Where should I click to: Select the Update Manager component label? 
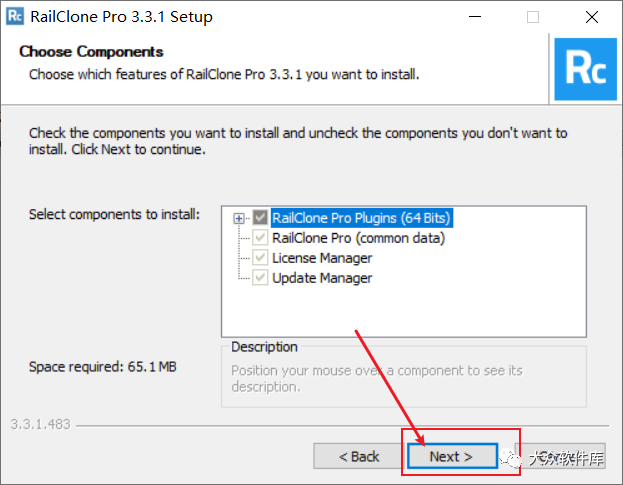(322, 278)
